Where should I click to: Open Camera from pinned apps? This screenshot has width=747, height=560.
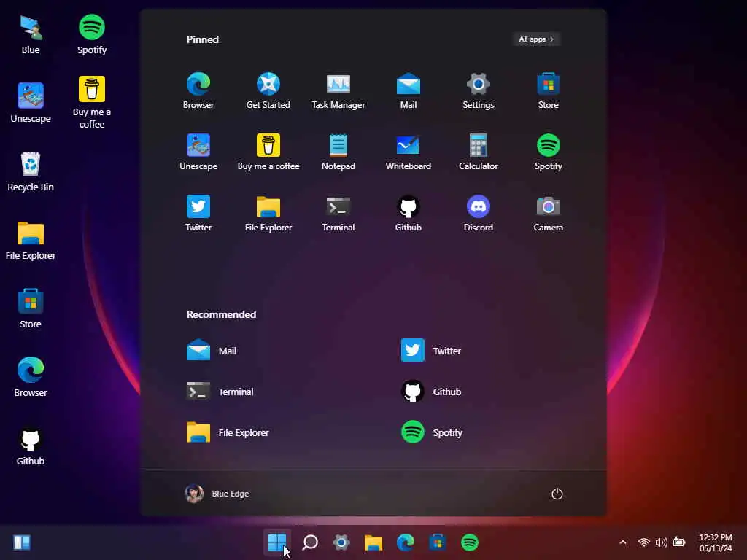click(549, 214)
